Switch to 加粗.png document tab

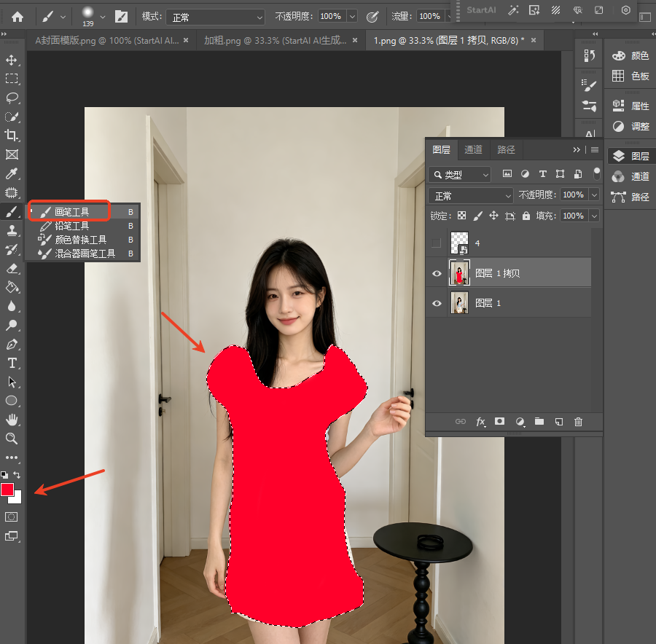pyautogui.click(x=276, y=40)
